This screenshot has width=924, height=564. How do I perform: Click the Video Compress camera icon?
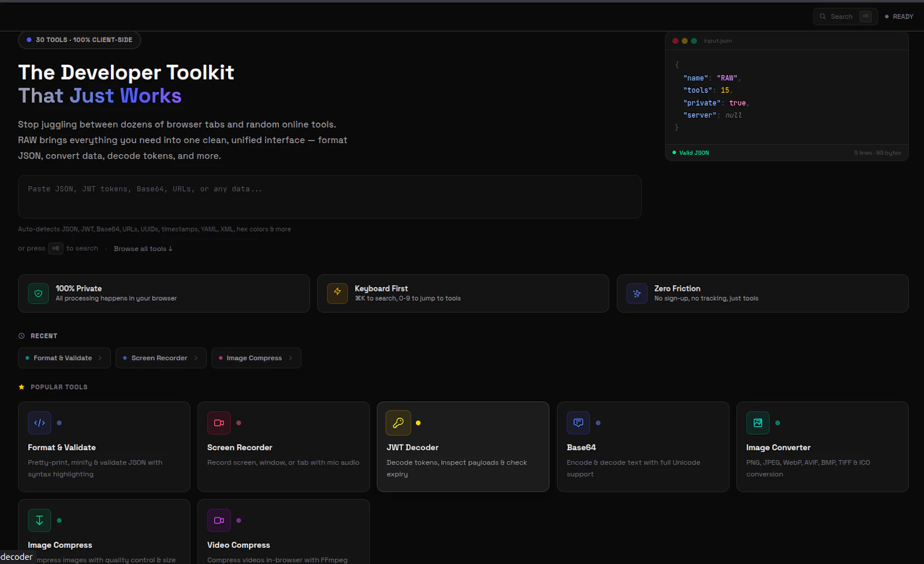coord(219,521)
